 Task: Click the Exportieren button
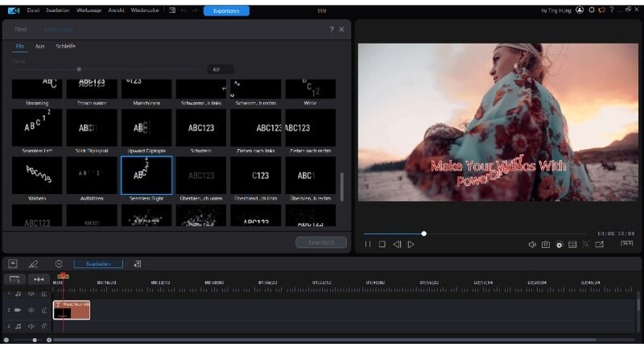(226, 10)
